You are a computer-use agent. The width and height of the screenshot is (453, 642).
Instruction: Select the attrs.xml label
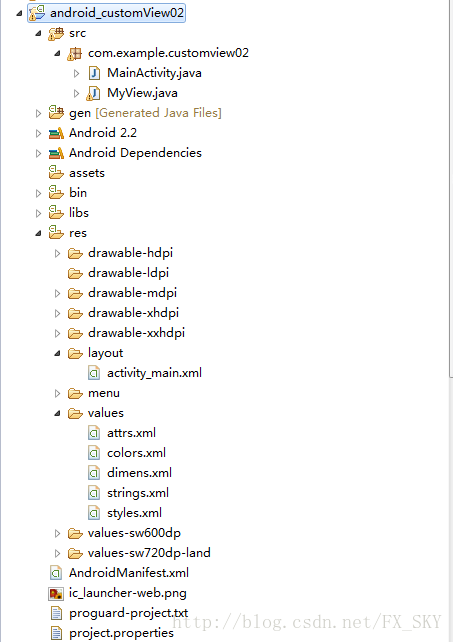click(x=131, y=433)
